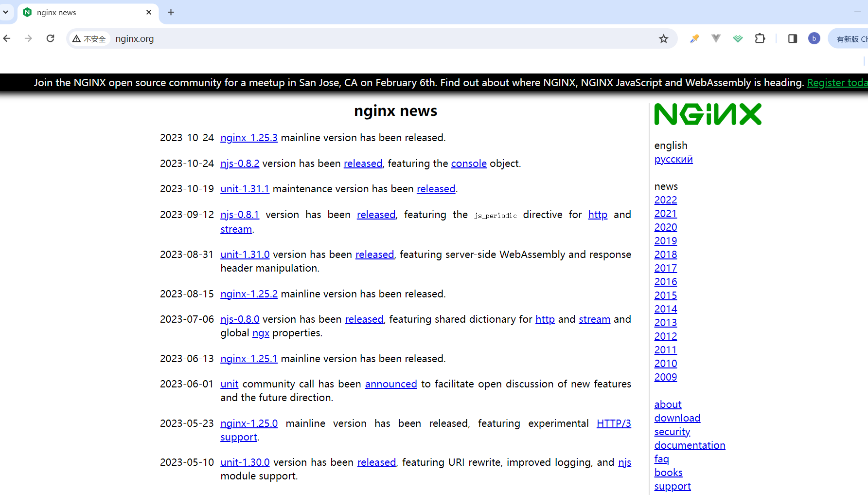Click the Chrome update available button
This screenshot has height=495, width=868.
pos(849,38)
